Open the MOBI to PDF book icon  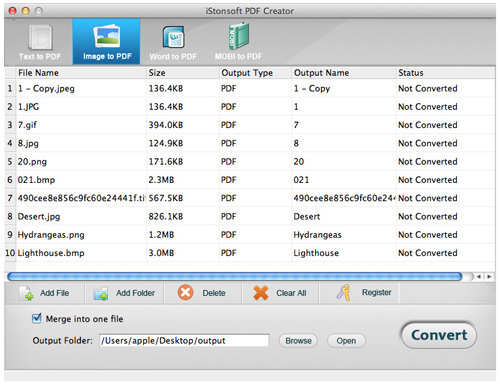pos(239,36)
